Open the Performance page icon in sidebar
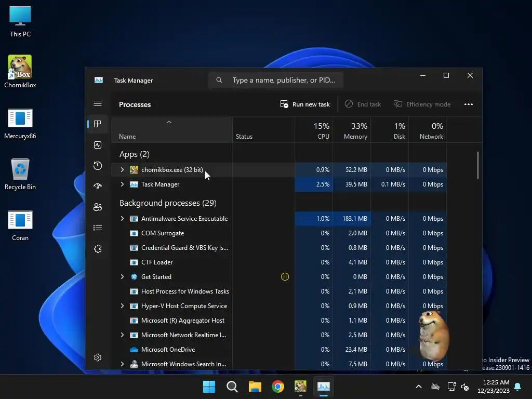Viewport: 532px width, 399px height. (98, 145)
